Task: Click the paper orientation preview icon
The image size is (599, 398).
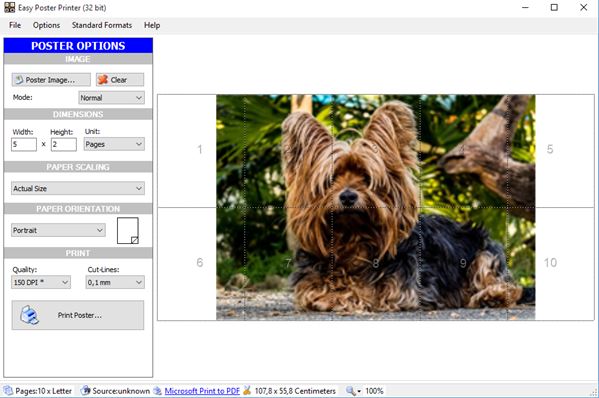Action: coord(128,231)
